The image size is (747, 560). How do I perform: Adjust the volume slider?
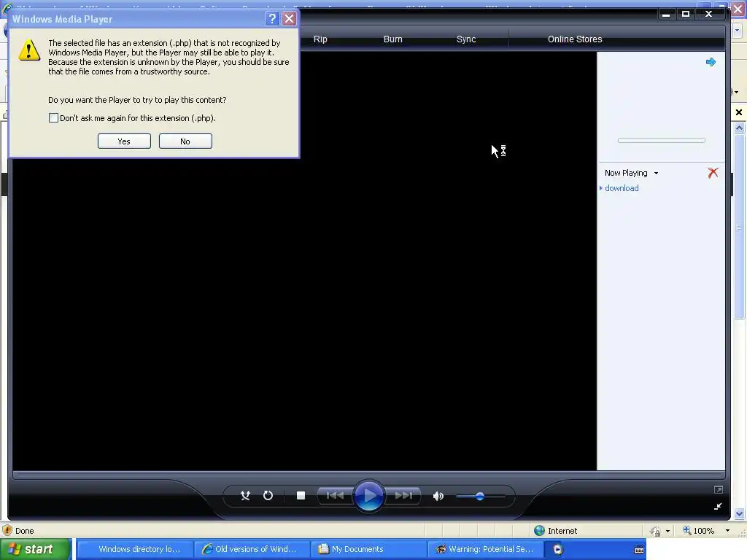tap(480, 496)
